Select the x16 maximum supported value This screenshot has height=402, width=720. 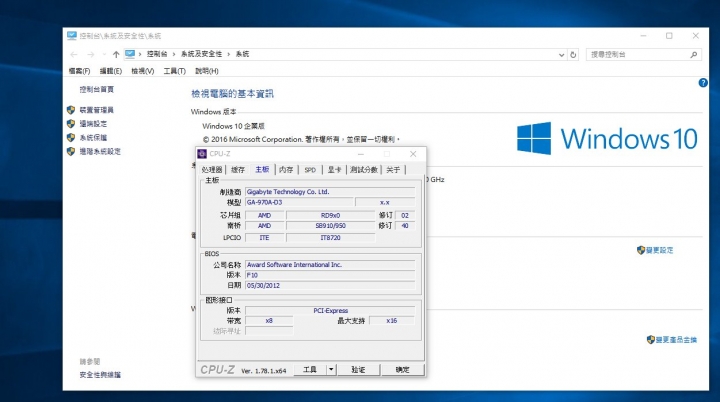pos(392,321)
